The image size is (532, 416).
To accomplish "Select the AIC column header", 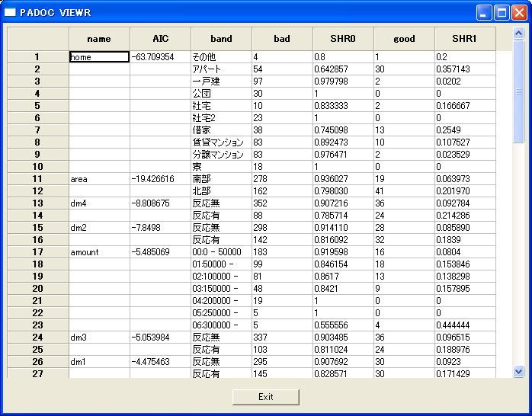I will pyautogui.click(x=160, y=39).
